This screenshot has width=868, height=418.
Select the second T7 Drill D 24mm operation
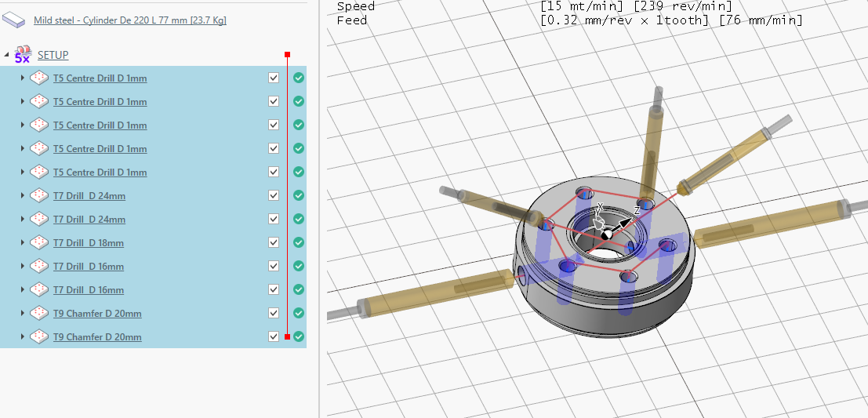pyautogui.click(x=89, y=220)
